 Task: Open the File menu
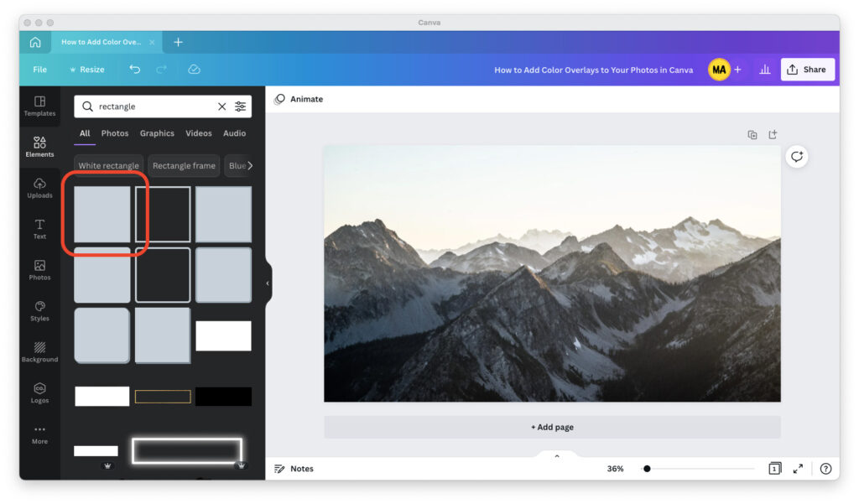click(x=40, y=70)
